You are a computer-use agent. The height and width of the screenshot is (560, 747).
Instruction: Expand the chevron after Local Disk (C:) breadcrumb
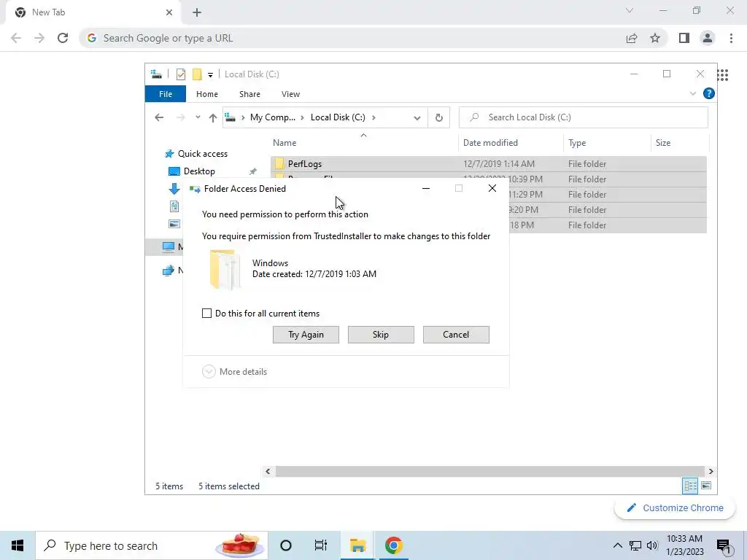point(373,117)
